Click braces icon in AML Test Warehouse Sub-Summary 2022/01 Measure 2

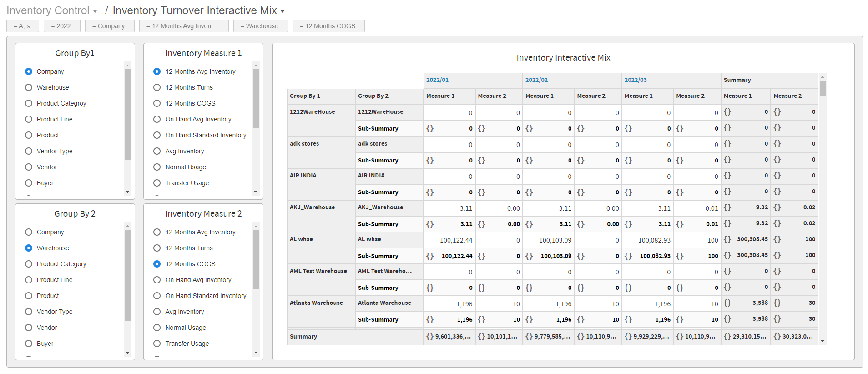click(x=482, y=288)
